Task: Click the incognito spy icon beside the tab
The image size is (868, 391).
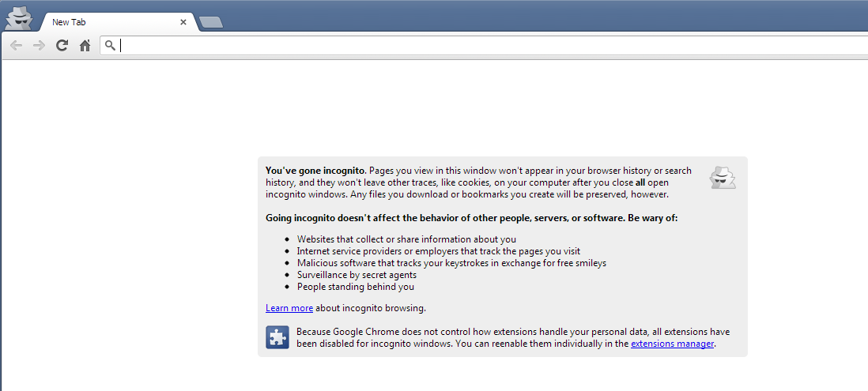Action: pos(17,16)
